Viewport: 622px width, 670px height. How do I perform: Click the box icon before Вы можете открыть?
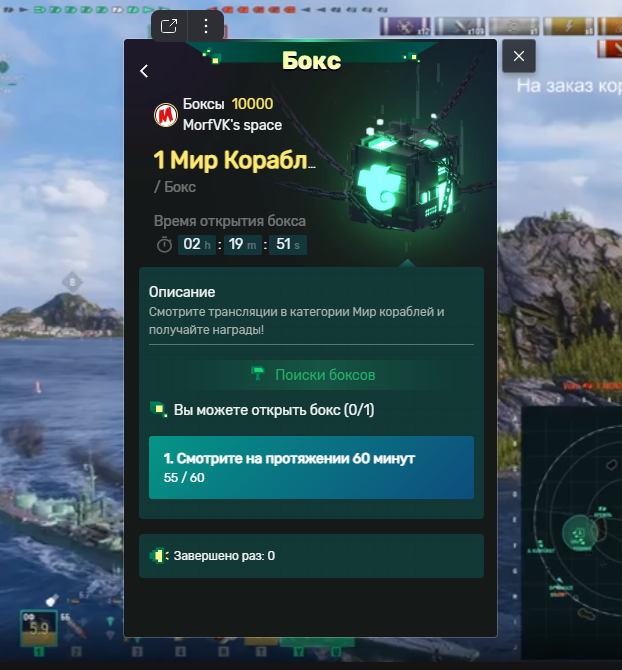[x=158, y=410]
